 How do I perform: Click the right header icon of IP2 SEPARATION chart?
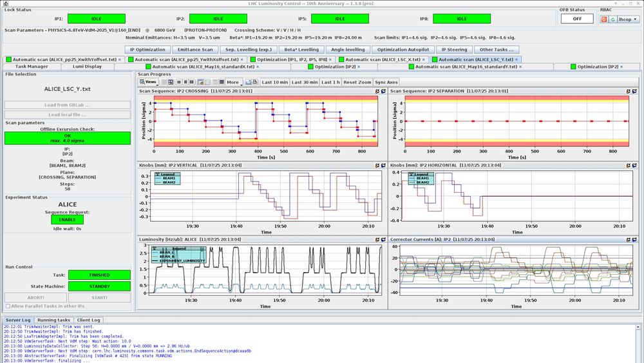point(634,92)
